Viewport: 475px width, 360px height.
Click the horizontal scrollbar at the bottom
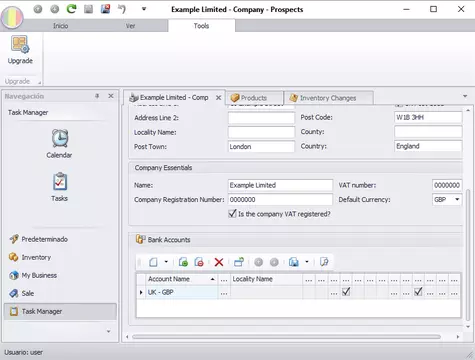pos(286,337)
